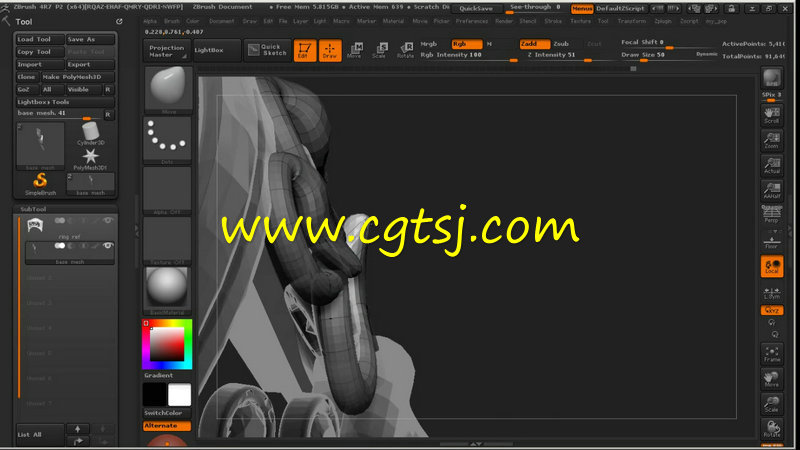Click the Load Tool button

point(40,39)
